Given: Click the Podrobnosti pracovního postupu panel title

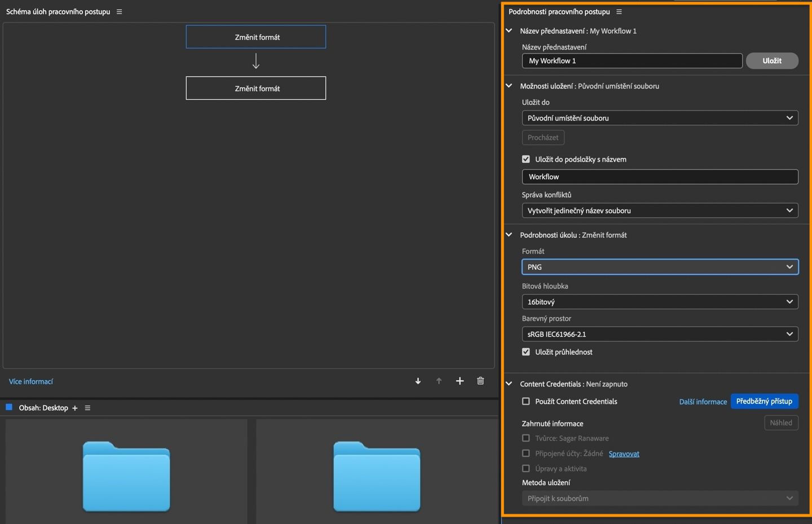Looking at the screenshot, I should [x=559, y=11].
